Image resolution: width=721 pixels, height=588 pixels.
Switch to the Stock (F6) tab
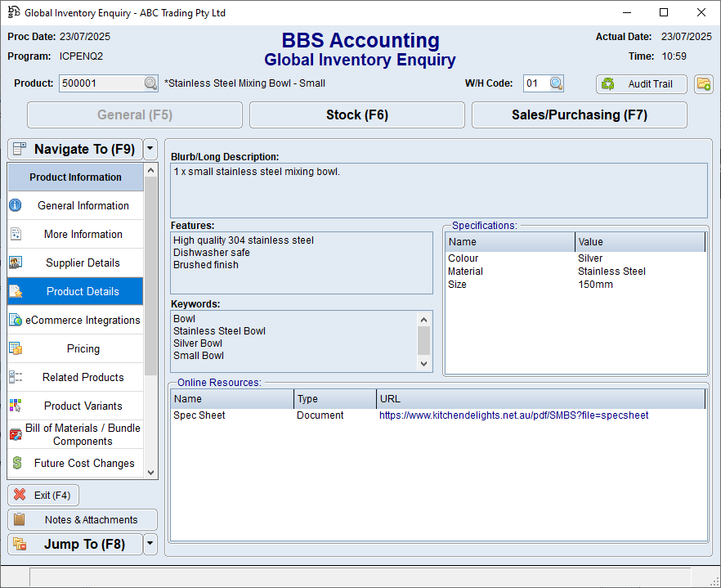click(x=356, y=115)
